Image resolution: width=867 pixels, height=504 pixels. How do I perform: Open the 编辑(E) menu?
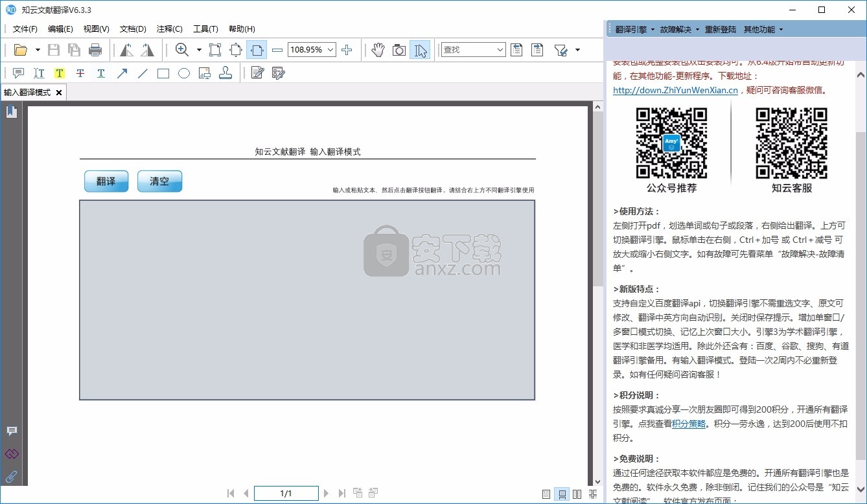click(x=60, y=29)
